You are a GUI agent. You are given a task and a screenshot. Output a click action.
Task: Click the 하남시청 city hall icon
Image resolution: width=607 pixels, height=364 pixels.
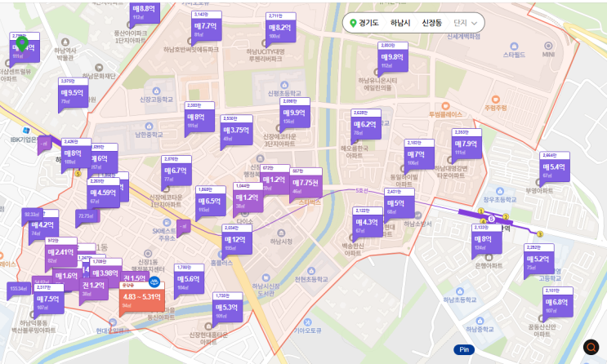tap(281, 233)
